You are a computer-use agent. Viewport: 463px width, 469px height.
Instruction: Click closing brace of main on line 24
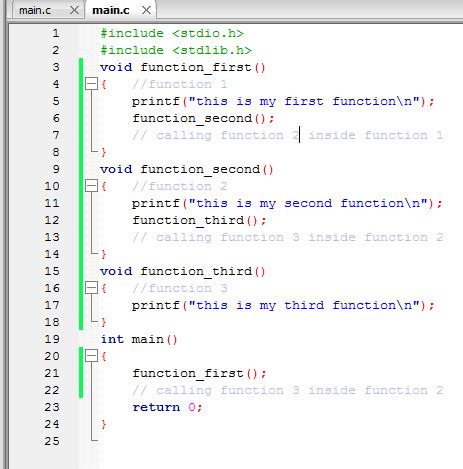104,424
